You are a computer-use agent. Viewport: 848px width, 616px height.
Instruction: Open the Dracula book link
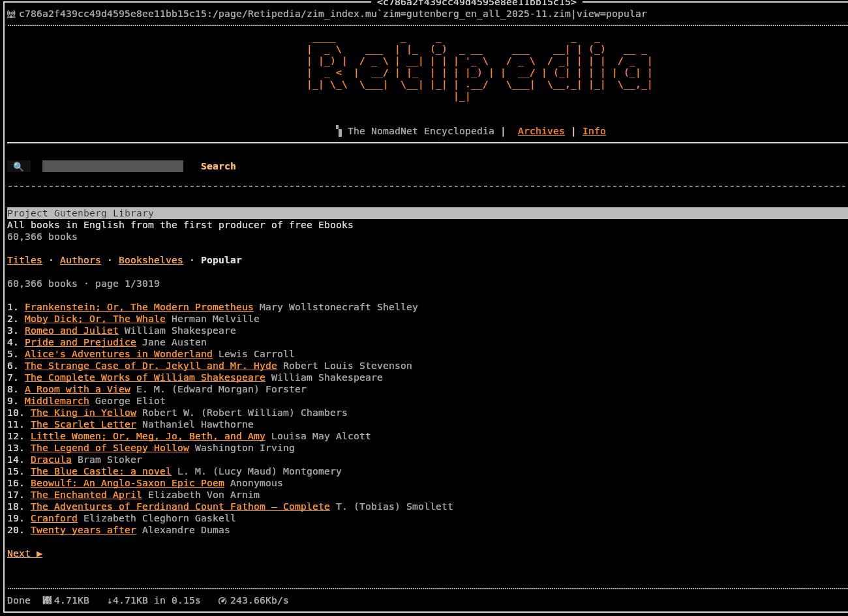51,460
